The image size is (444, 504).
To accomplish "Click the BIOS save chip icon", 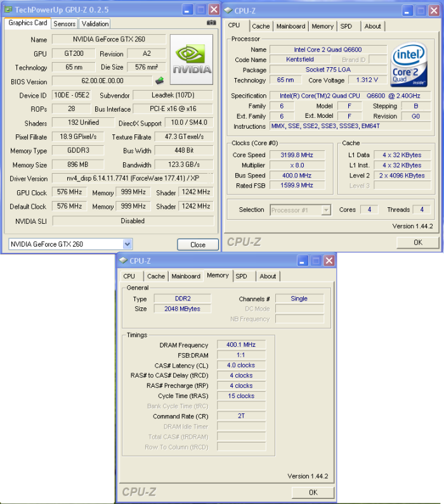I will [159, 81].
